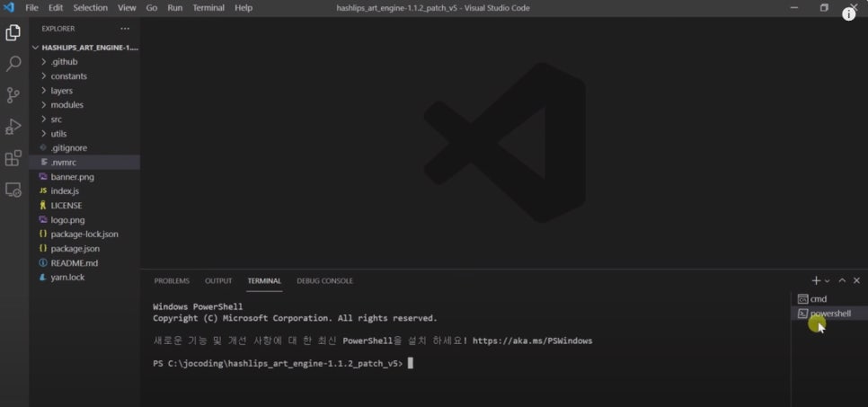This screenshot has width=868, height=407.
Task: Add a new terminal with plus icon
Action: tap(816, 280)
